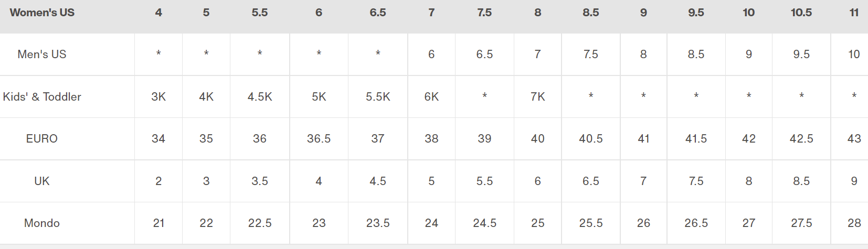Click the Men's US row label
Viewport: 868px width, 249px height.
(x=42, y=55)
